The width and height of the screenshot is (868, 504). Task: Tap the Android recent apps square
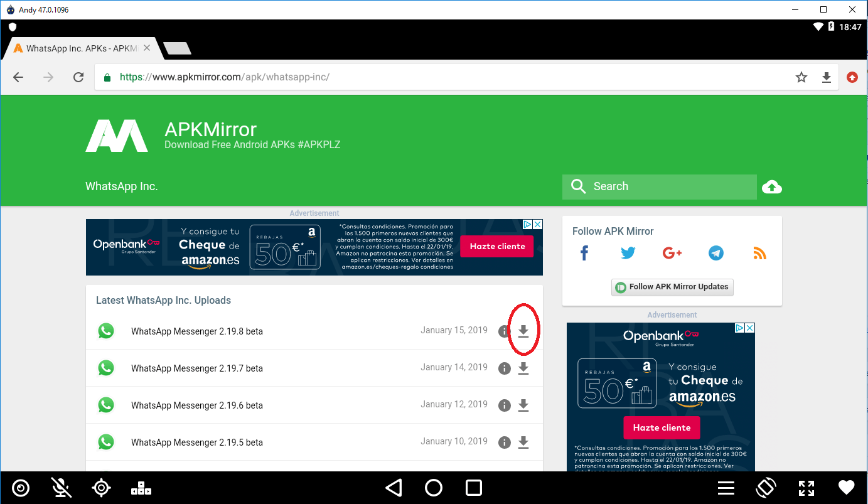[x=474, y=488]
